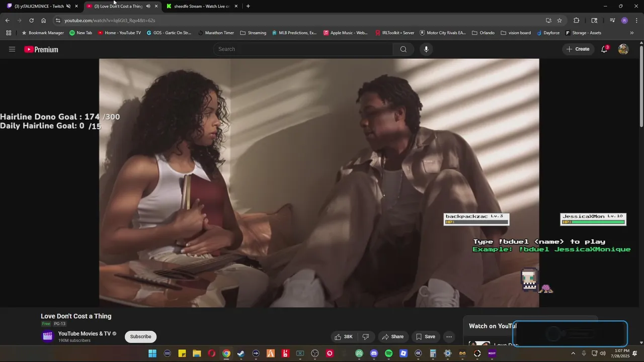Screen dimensions: 644x362
Task: Open Storage - Assets bookmark
Action: [583, 33]
